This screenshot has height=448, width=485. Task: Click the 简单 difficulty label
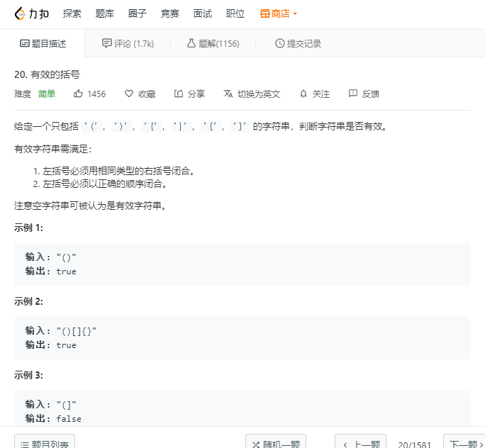click(x=47, y=94)
